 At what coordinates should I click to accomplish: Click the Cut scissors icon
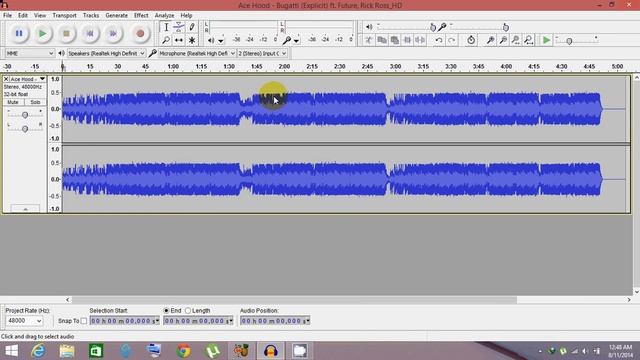pyautogui.click(x=369, y=40)
